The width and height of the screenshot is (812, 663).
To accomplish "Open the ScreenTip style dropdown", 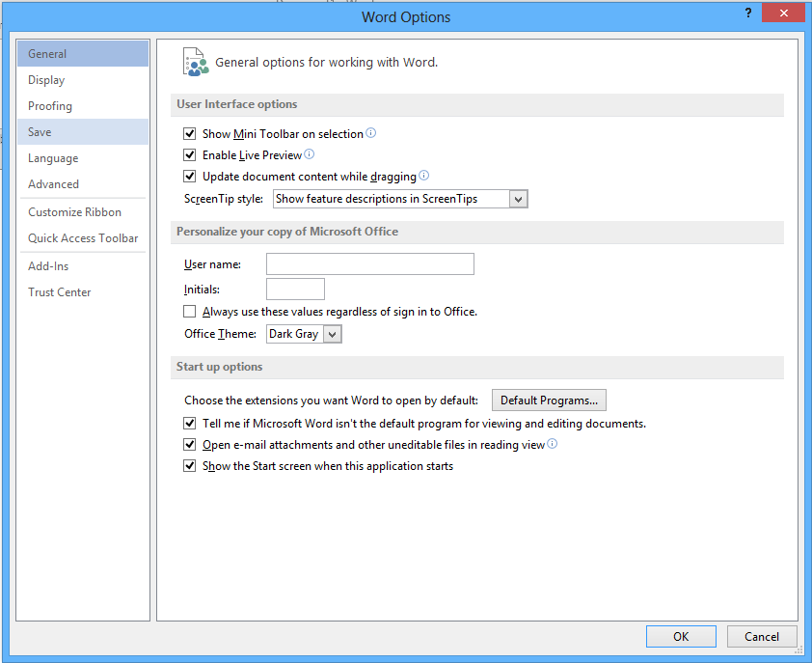I will point(518,199).
